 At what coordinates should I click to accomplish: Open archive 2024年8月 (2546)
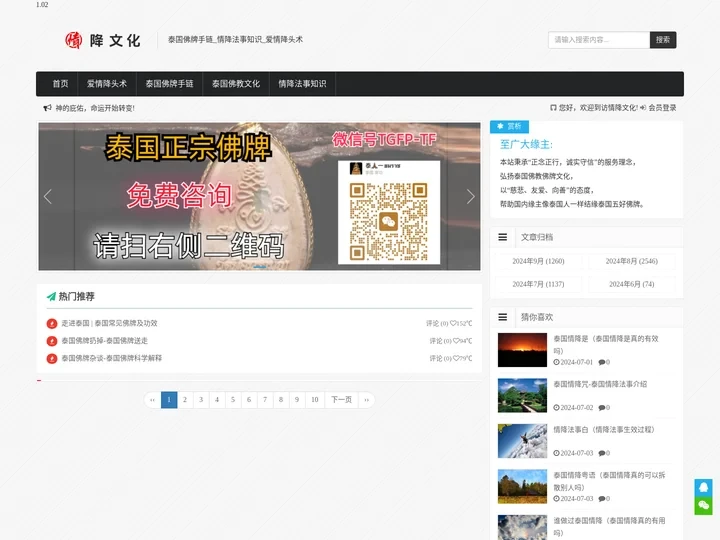click(631, 261)
